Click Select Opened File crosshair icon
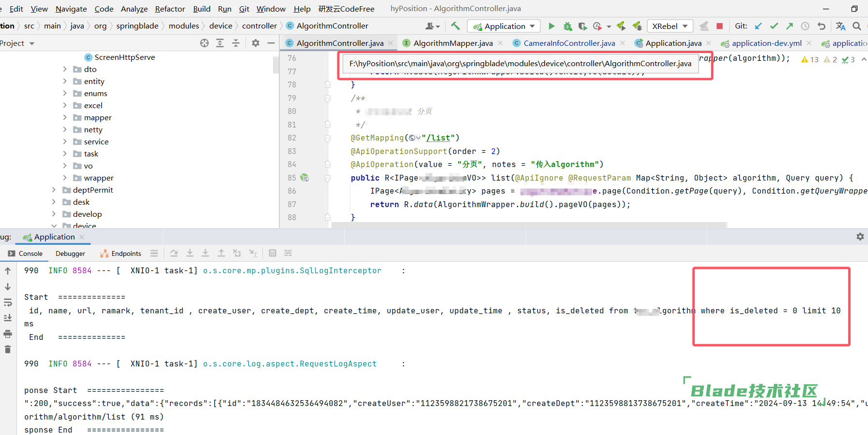Image resolution: width=868 pixels, height=435 pixels. pos(204,43)
